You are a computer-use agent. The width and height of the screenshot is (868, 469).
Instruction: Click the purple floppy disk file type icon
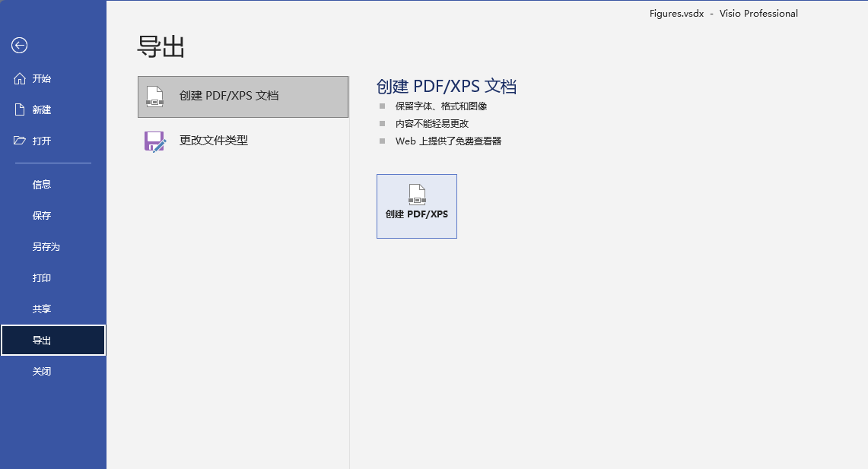(155, 141)
